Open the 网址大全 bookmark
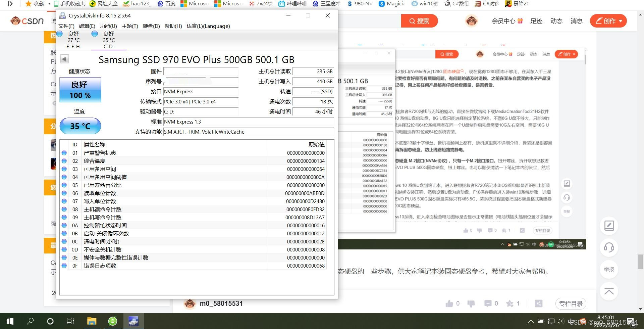 (104, 4)
